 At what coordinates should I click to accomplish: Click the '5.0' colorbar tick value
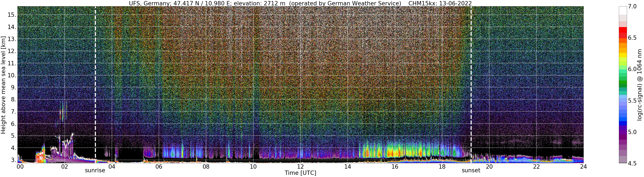(x=632, y=132)
